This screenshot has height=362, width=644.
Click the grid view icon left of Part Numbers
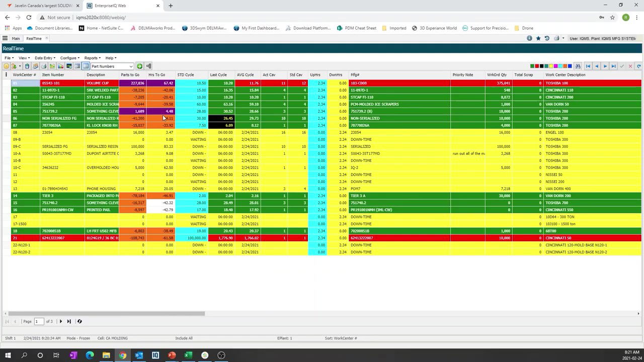tap(86, 66)
